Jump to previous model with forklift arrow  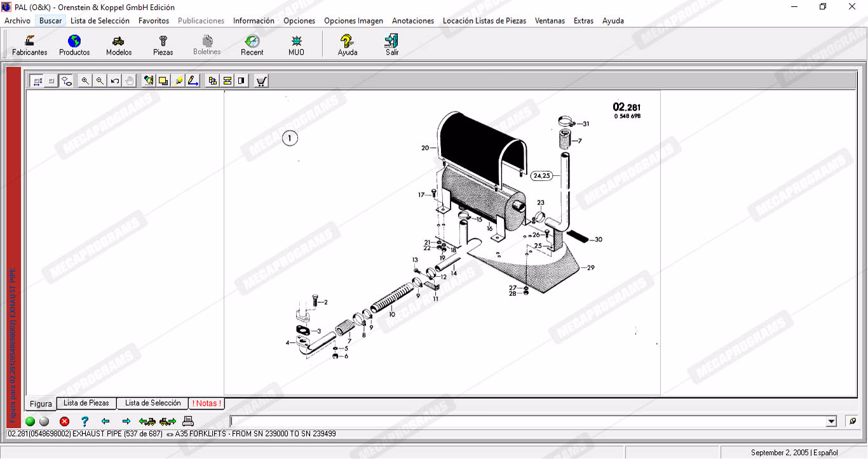pos(147,421)
